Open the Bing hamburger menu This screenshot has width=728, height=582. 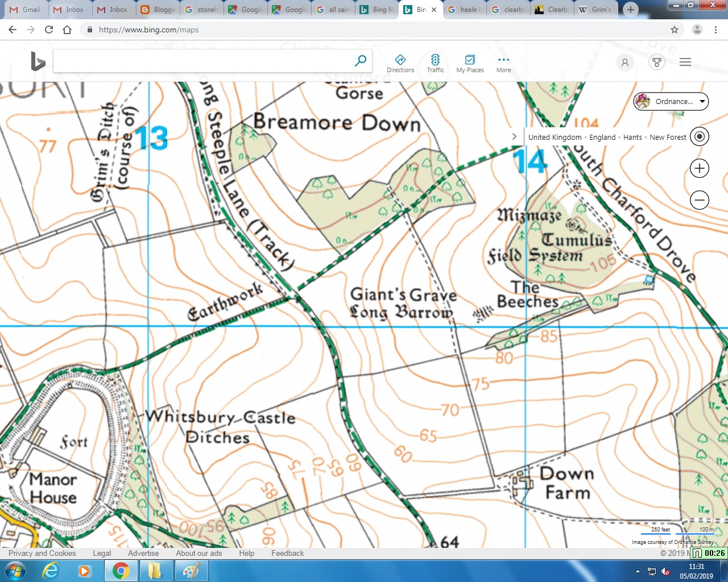[685, 62]
